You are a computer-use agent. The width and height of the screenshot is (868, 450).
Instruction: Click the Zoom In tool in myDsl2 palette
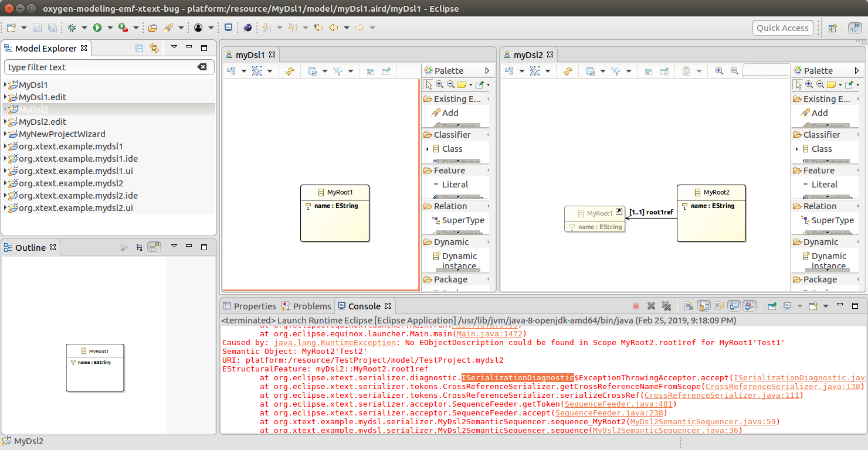pos(809,85)
